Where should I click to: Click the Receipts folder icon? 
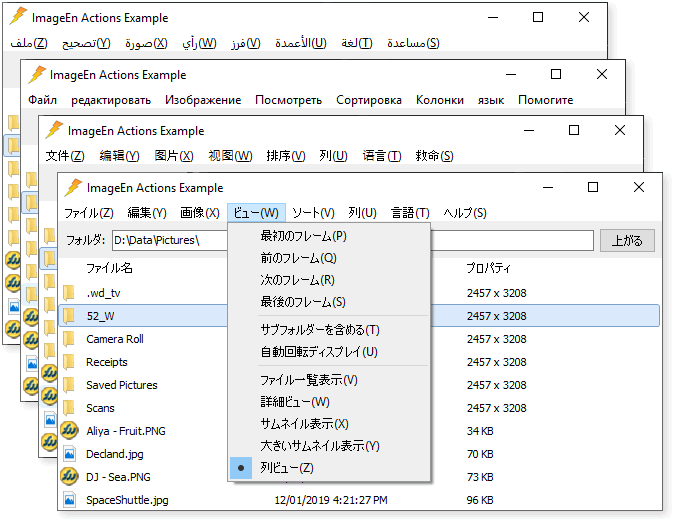(x=69, y=362)
